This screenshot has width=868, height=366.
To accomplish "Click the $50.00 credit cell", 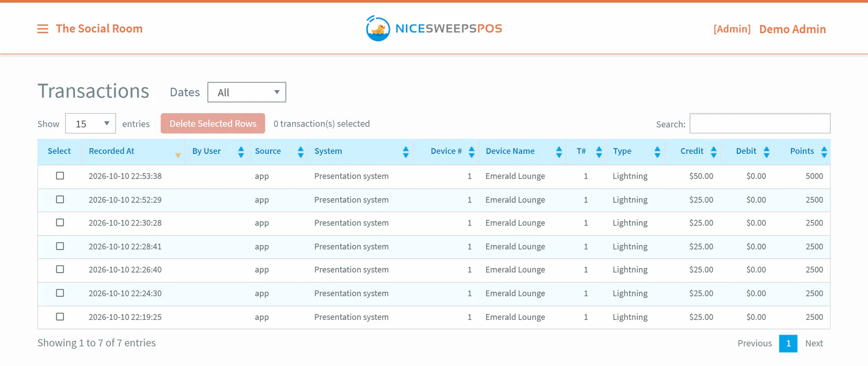I will 701,176.
